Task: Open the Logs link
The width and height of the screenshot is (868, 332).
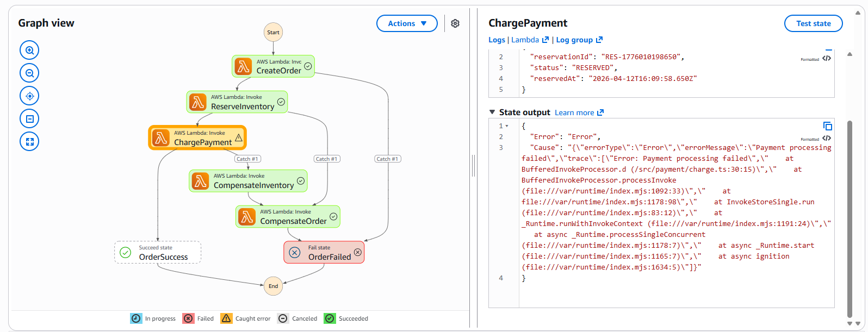Action: point(497,40)
